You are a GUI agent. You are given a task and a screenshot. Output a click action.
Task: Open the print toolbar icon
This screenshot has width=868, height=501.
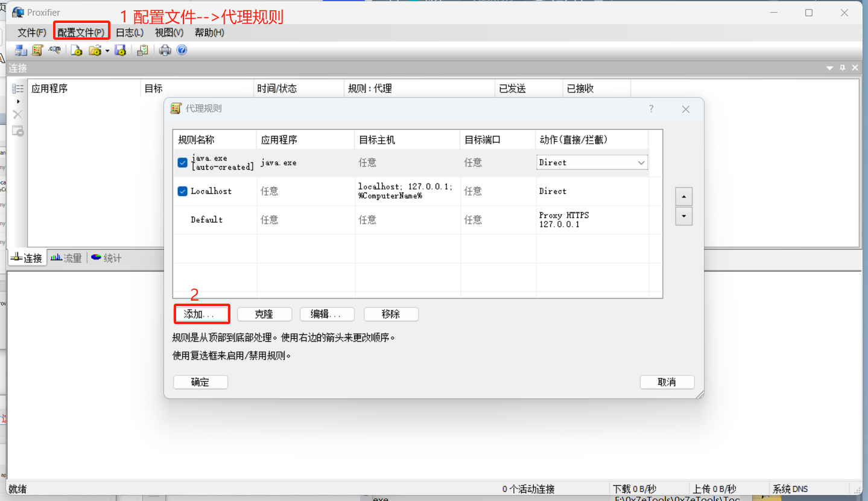pos(164,49)
